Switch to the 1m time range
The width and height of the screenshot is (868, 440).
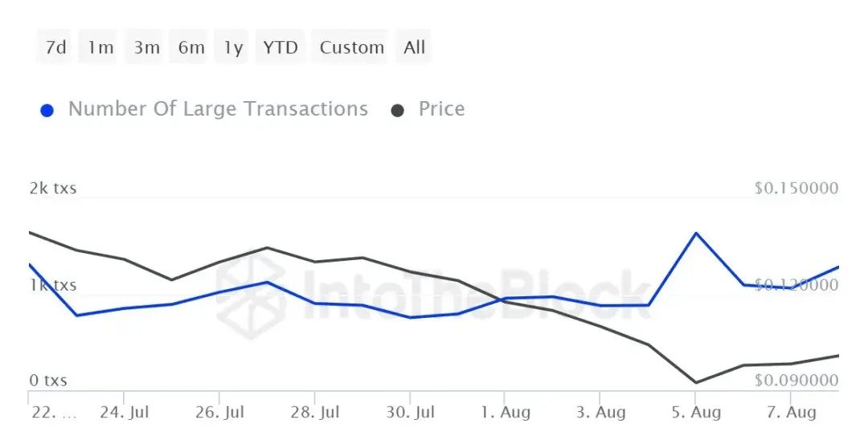pyautogui.click(x=100, y=47)
